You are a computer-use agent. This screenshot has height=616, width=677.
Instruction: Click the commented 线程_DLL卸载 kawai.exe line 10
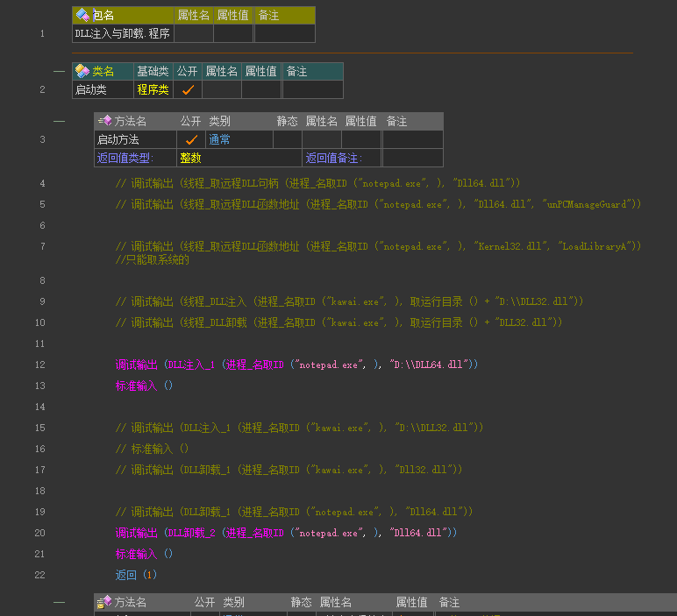338,322
